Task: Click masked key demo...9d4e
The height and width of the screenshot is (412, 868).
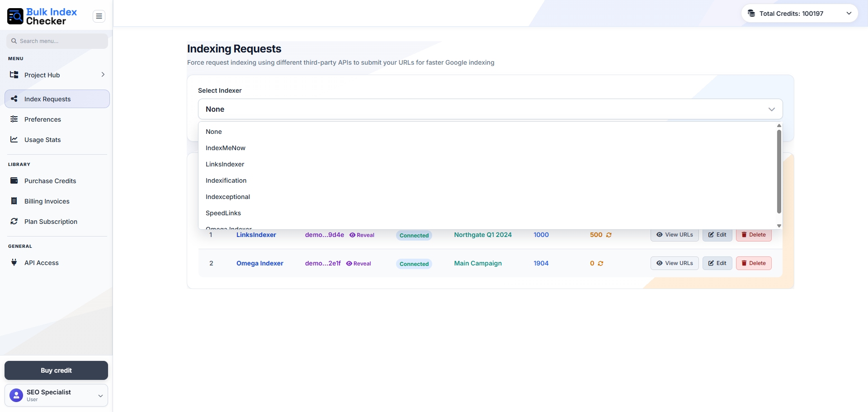Action: tap(325, 235)
